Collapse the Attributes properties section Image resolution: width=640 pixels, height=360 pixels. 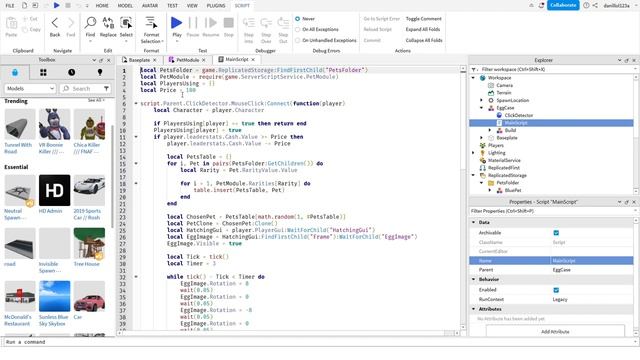[473, 309]
